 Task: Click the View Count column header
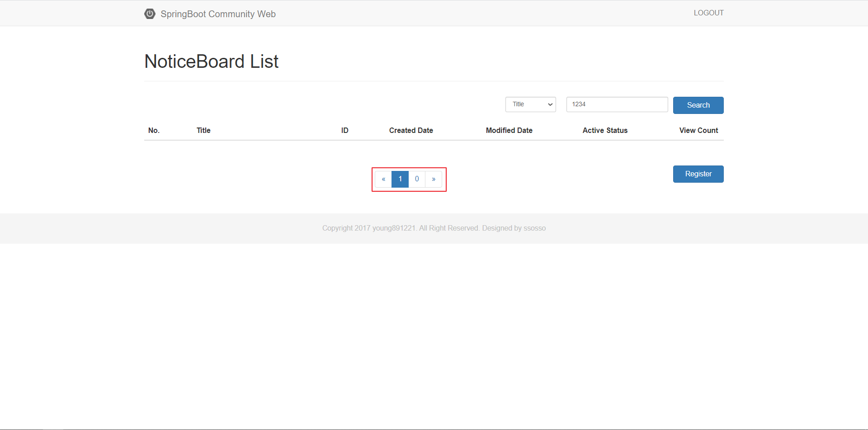click(698, 130)
